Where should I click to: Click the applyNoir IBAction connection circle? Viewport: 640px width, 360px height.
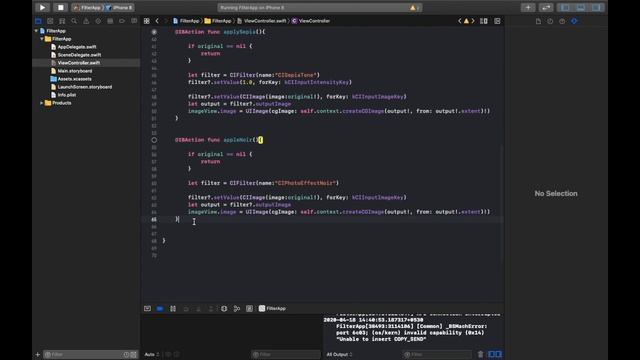coord(154,140)
